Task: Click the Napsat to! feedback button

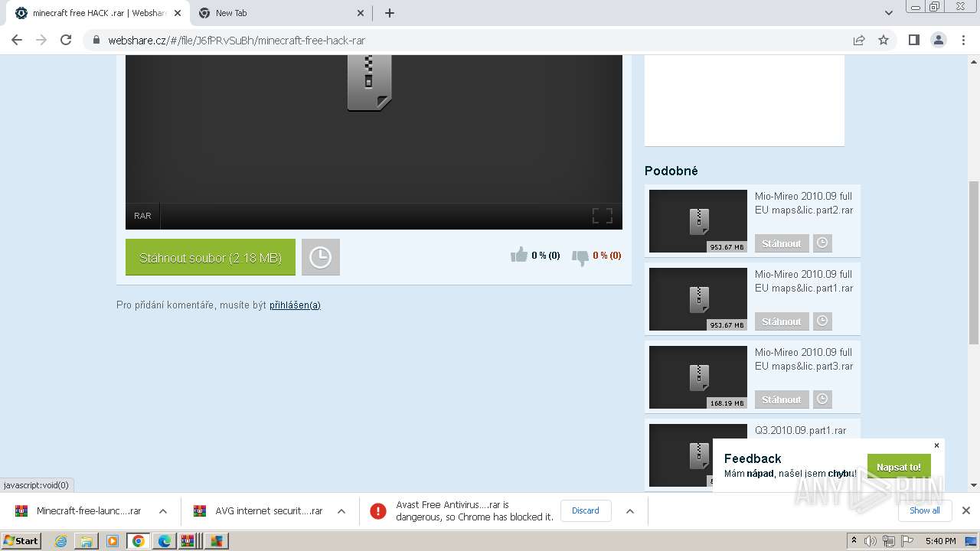Action: point(899,467)
